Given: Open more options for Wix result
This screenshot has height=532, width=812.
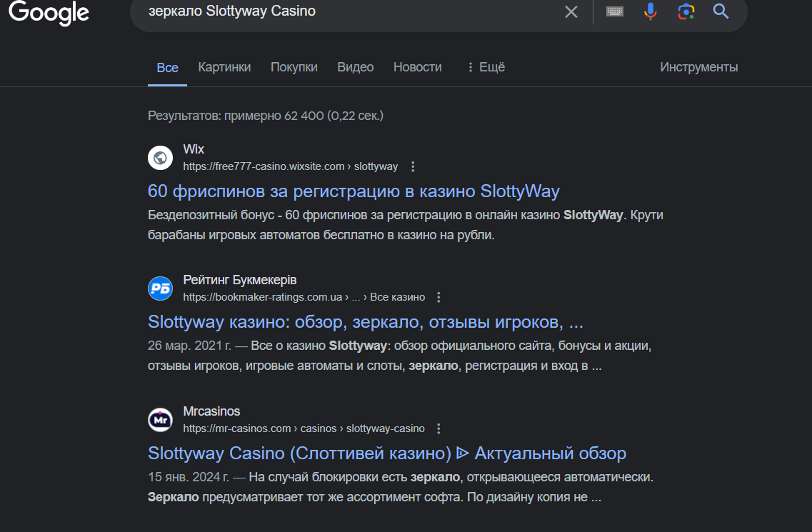Looking at the screenshot, I should coord(413,167).
